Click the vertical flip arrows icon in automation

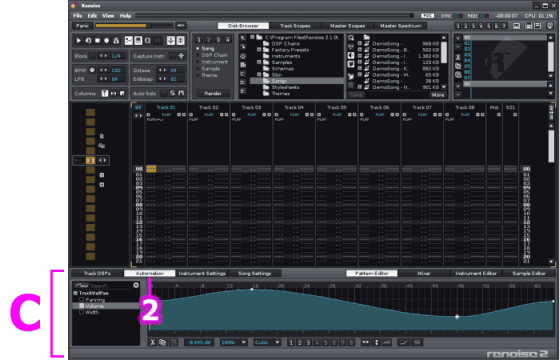coord(376,342)
